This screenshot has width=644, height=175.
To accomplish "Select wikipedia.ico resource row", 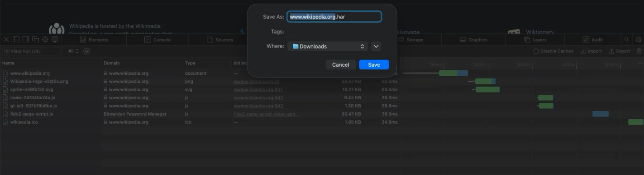I will [322, 122].
